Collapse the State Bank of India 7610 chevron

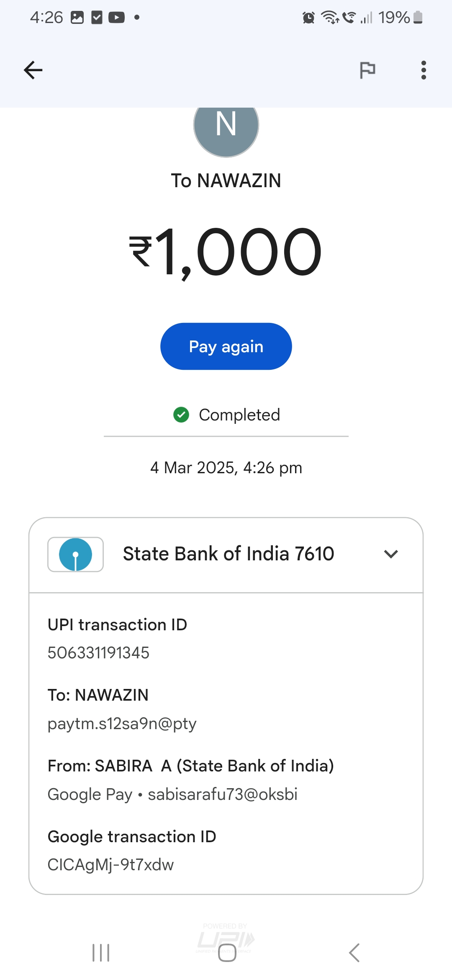[390, 554]
